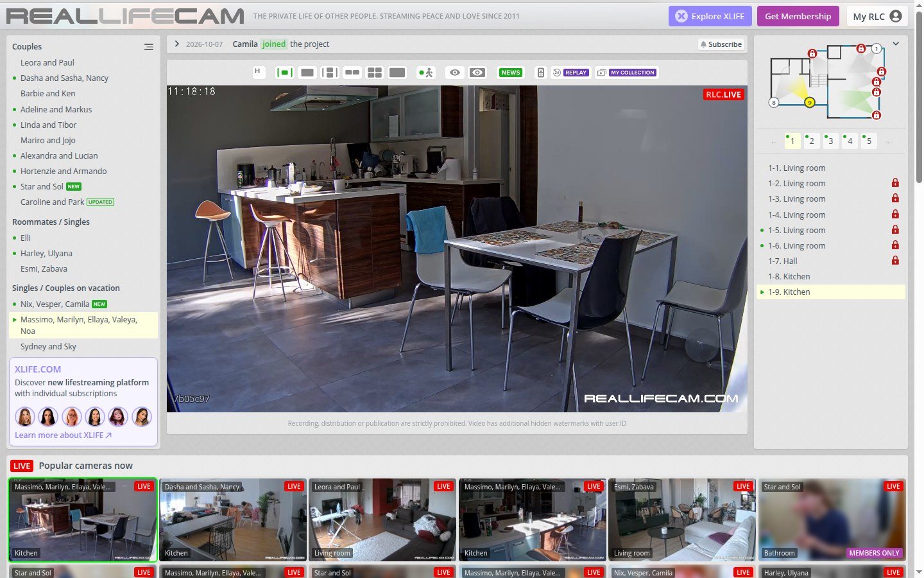Click Get Membership button
Screen dimensions: 924x578
(798, 16)
